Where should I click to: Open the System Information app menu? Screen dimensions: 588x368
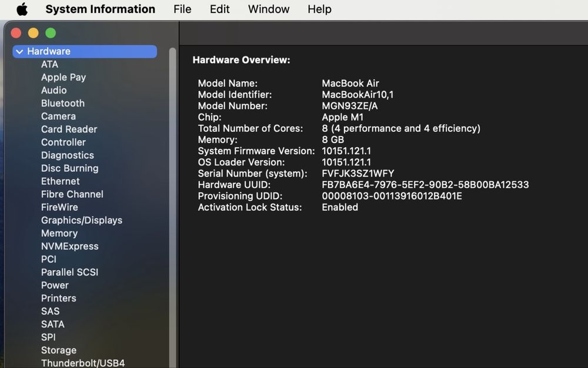pyautogui.click(x=100, y=9)
